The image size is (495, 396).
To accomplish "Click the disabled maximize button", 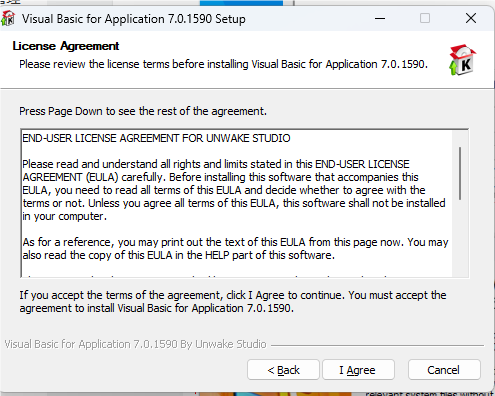I will pyautogui.click(x=425, y=18).
